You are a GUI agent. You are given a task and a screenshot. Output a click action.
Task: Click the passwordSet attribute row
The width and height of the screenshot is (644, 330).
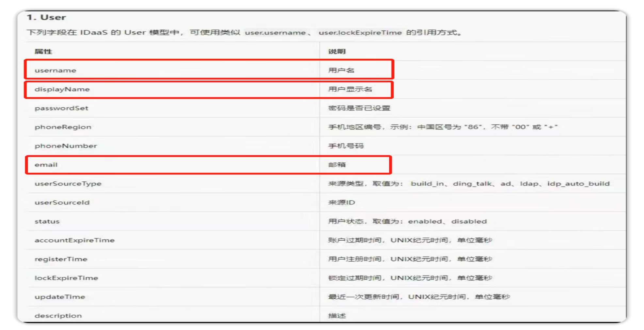[x=61, y=108]
